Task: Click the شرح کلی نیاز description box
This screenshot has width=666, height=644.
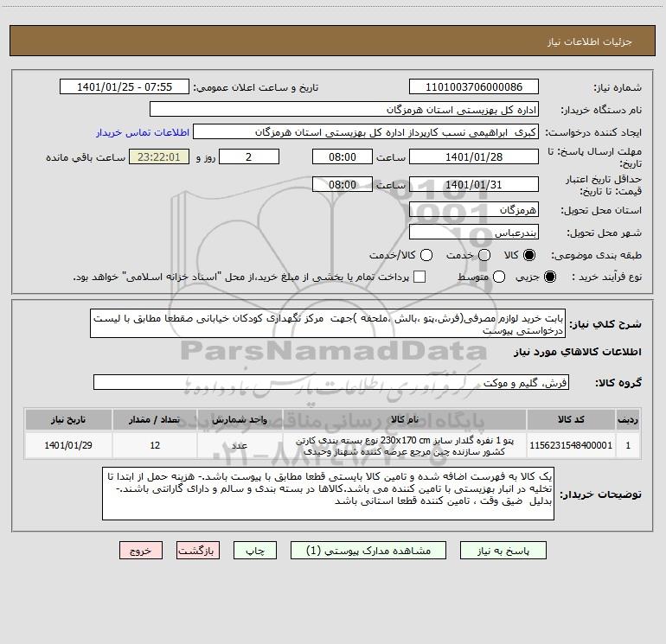Action: click(328, 324)
